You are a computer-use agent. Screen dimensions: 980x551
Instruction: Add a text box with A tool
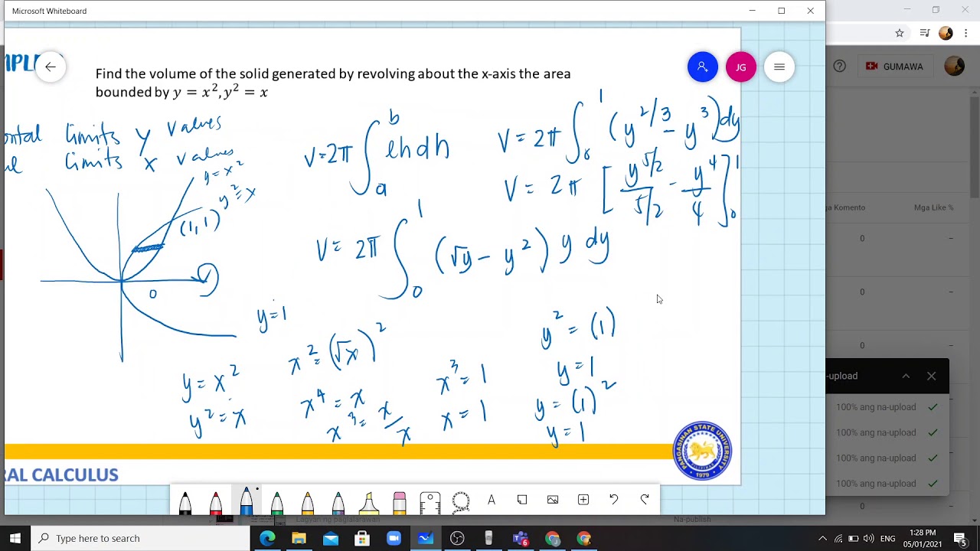click(x=492, y=500)
